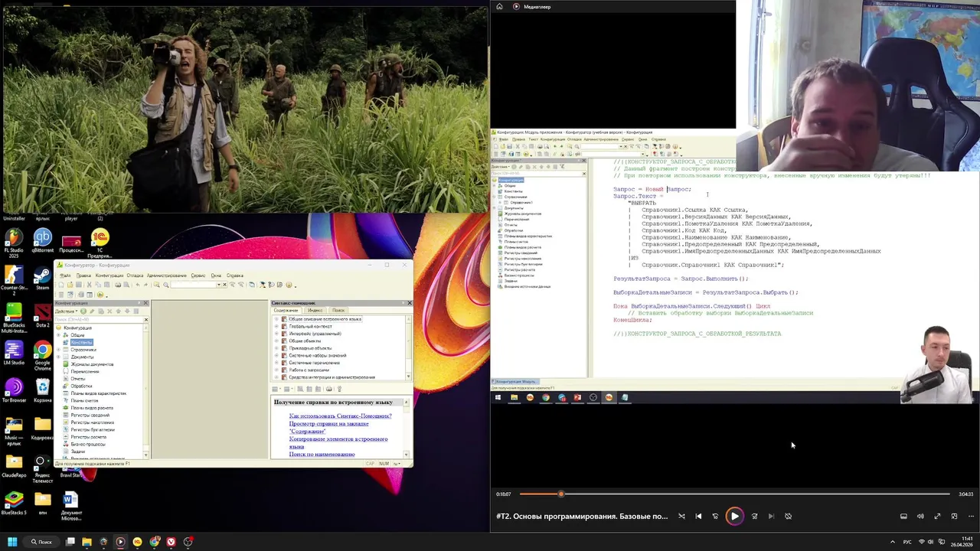Click the taskbar Поиск search box

coord(41,542)
